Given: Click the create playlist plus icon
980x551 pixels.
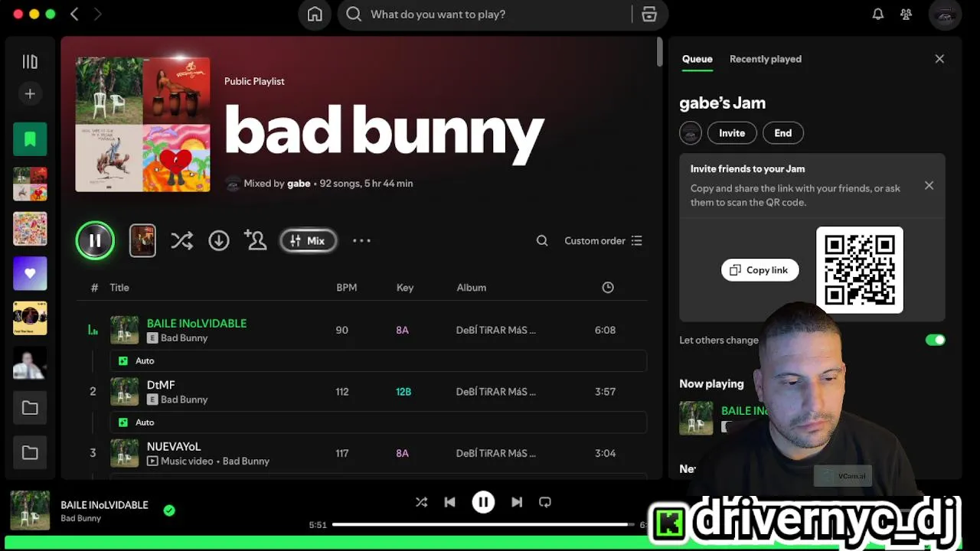Looking at the screenshot, I should click(30, 93).
